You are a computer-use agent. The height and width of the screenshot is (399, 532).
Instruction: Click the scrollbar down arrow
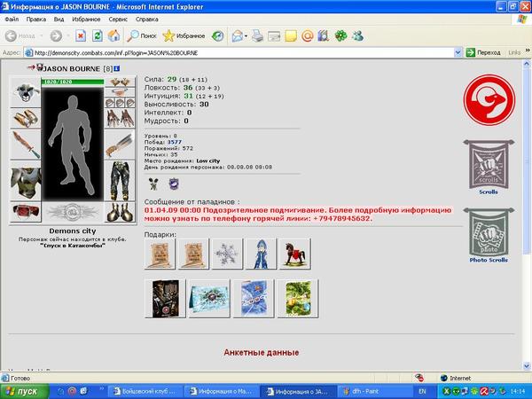pos(527,365)
